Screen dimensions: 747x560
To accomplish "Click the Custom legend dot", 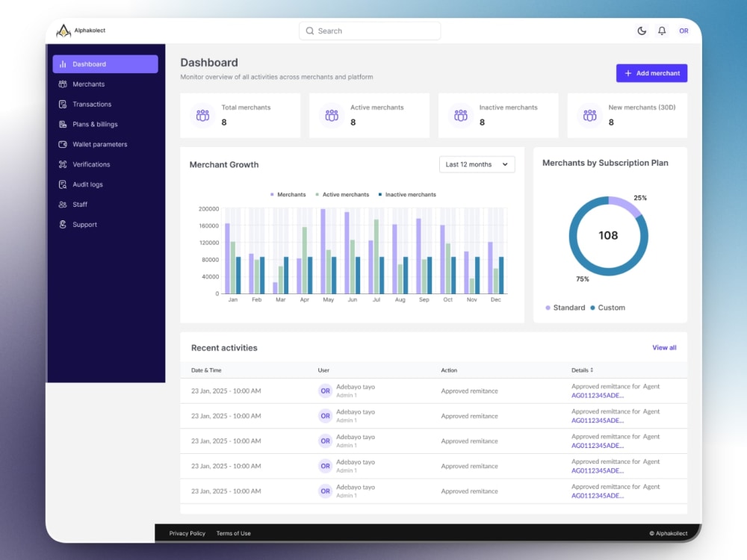I will pos(592,308).
